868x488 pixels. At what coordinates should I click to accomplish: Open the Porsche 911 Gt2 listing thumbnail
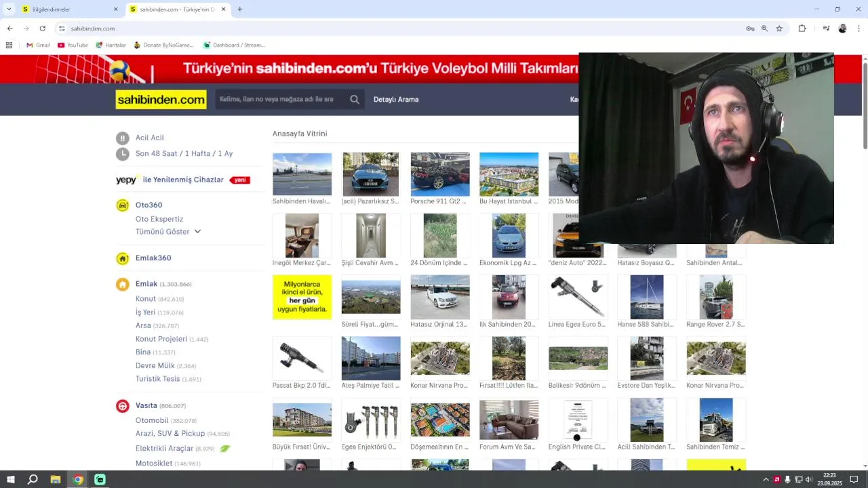[439, 174]
